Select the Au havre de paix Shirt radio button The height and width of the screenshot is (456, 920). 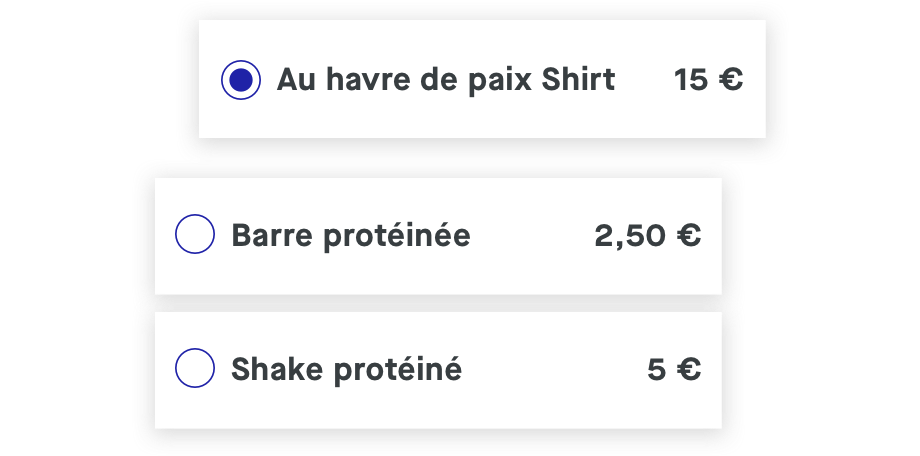point(241,80)
